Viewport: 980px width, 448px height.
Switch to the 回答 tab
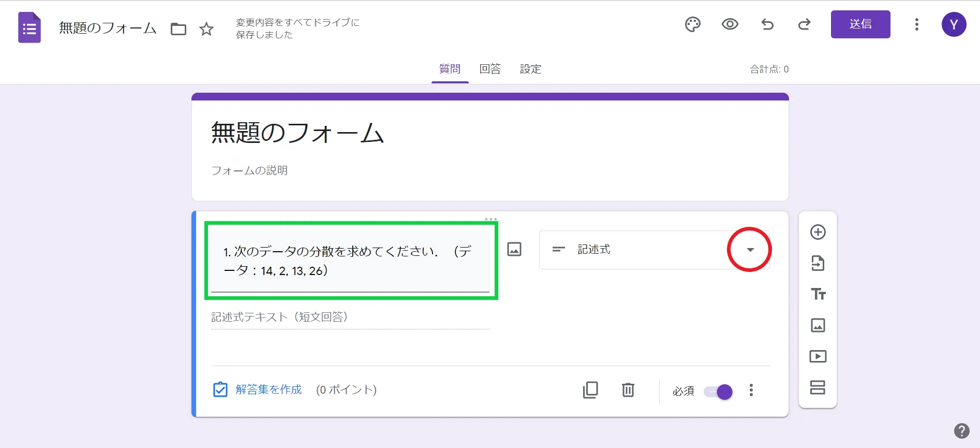(x=490, y=69)
